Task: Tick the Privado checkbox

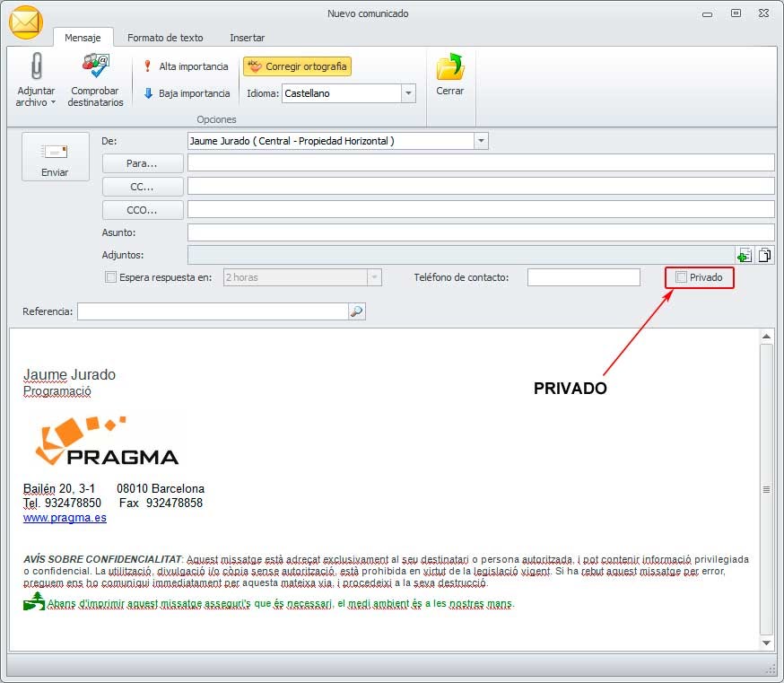Action: pyautogui.click(x=681, y=277)
